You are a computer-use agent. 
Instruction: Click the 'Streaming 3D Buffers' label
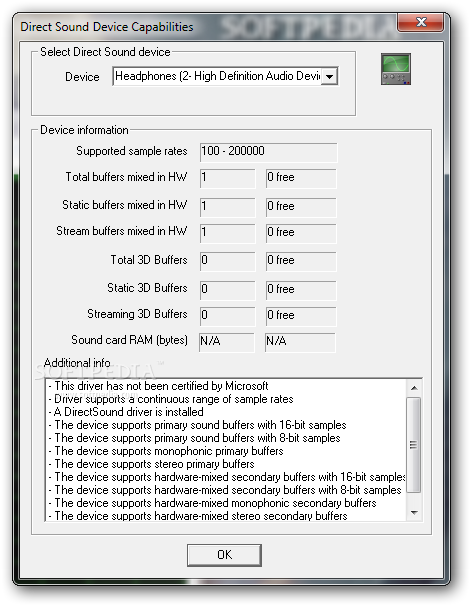pyautogui.click(x=137, y=314)
